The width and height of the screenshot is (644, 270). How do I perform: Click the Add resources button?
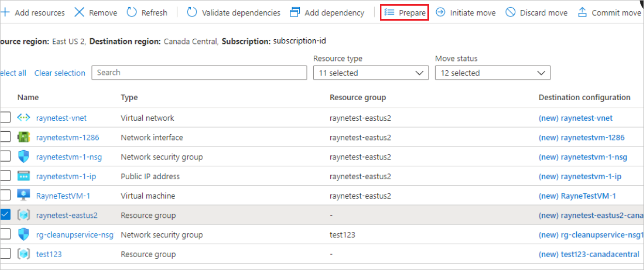click(34, 12)
